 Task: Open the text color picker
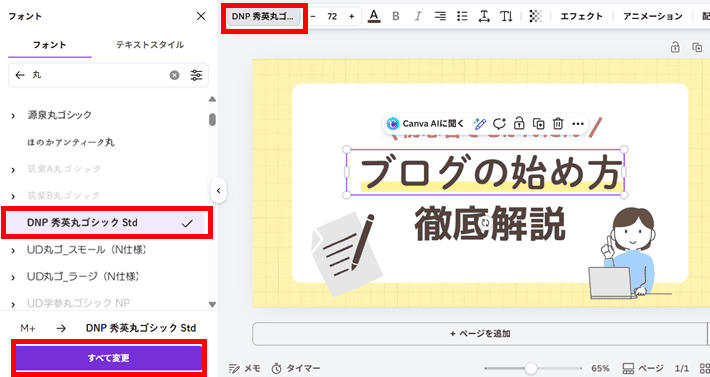[374, 16]
